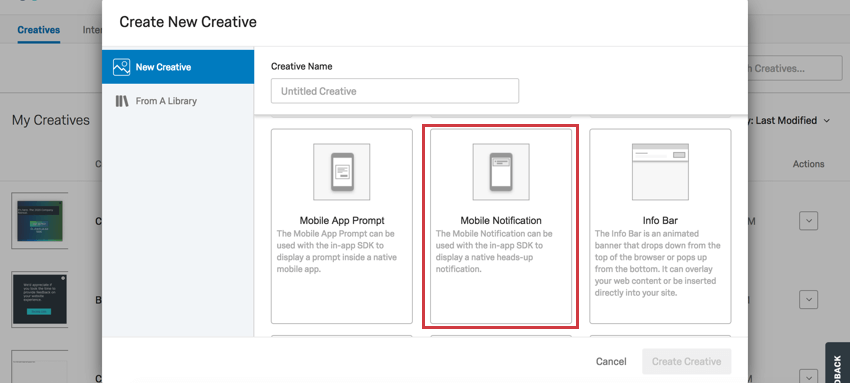Open the second creative's dark feedback thumbnail
This screenshot has width=850, height=383.
(40, 300)
